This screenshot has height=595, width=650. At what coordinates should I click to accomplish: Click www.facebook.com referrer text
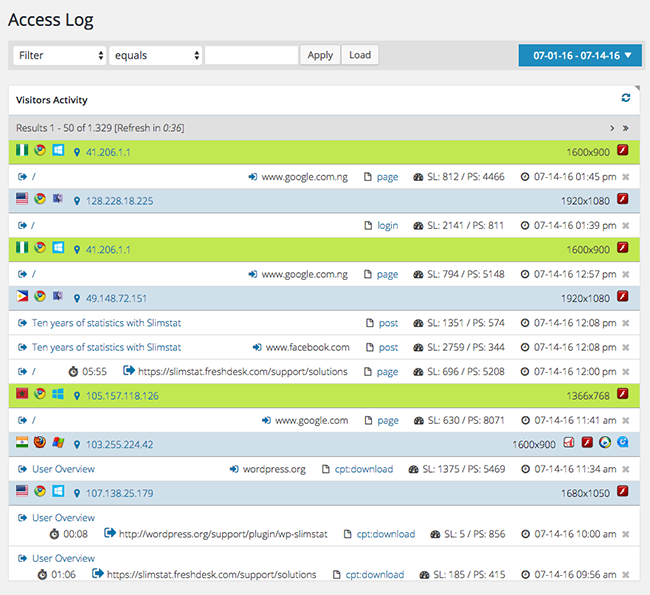pyautogui.click(x=308, y=347)
